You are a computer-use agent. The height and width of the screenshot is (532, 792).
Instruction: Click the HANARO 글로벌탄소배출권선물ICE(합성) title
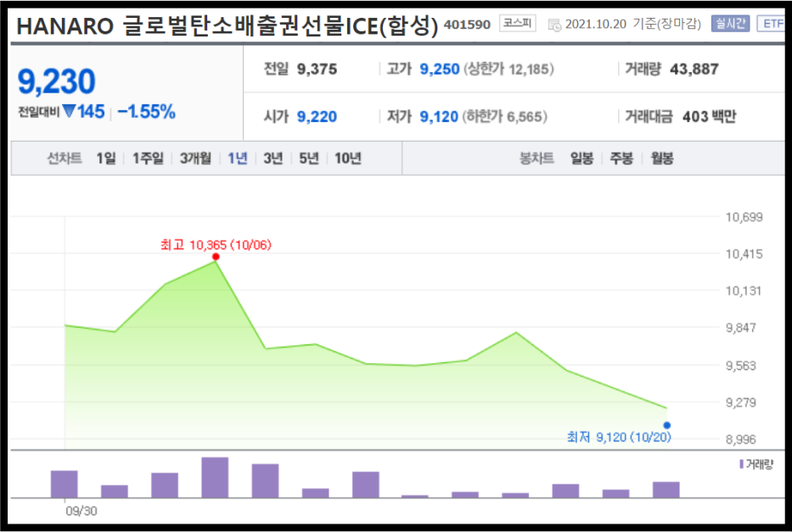point(227,25)
